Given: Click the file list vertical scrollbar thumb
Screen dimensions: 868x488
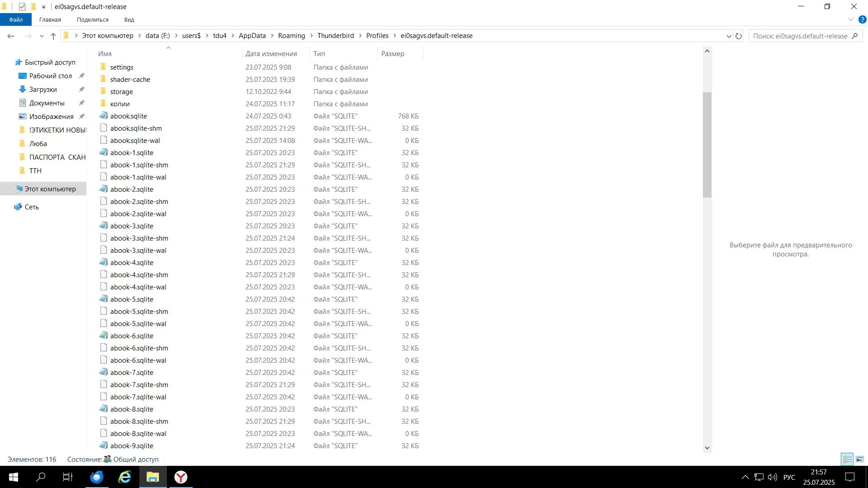Looking at the screenshot, I should [x=707, y=145].
